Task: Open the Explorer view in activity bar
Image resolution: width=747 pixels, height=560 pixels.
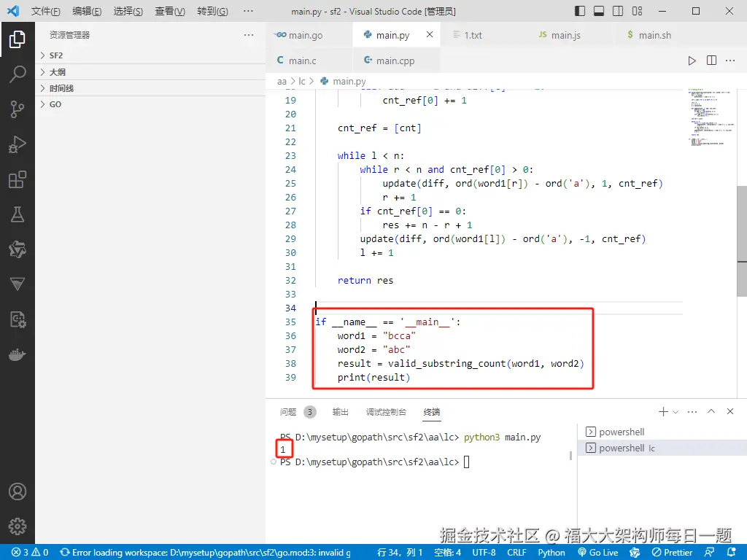Action: tap(18, 39)
